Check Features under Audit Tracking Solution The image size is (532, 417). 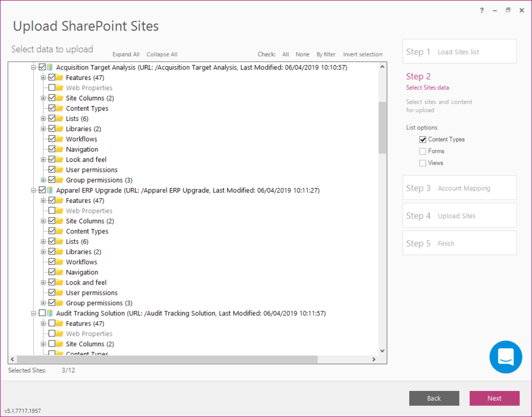52,323
